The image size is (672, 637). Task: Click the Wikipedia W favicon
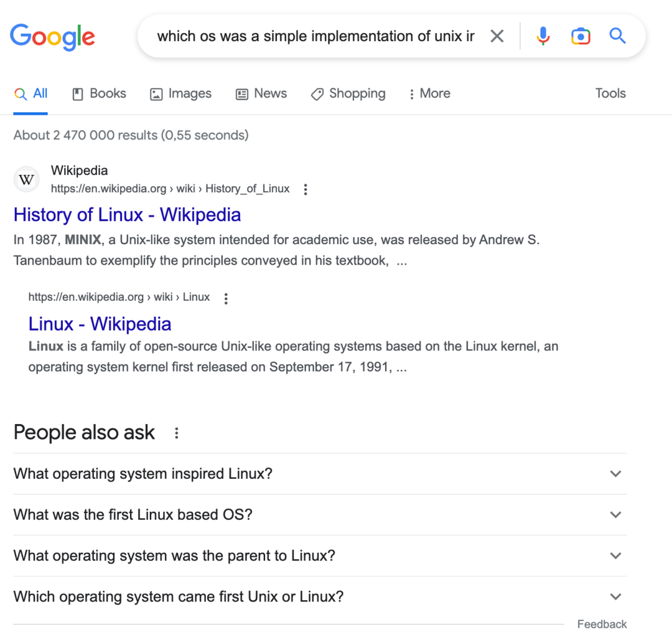[x=27, y=179]
